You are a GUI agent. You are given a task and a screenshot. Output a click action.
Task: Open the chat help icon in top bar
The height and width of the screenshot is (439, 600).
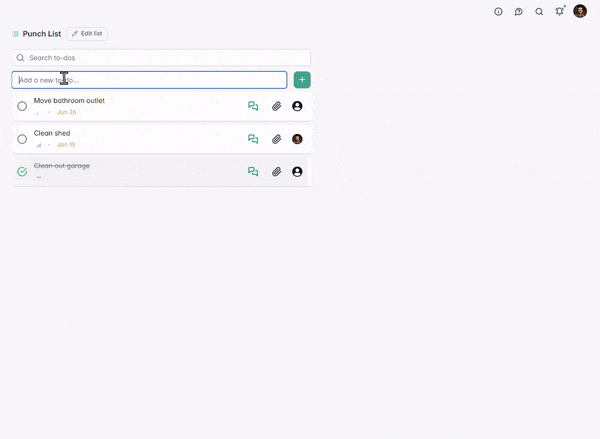click(x=518, y=11)
